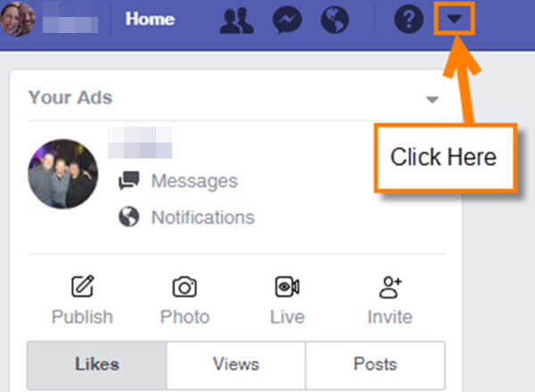
Task: Expand the Your Ads panel dropdown arrow
Action: tap(432, 100)
